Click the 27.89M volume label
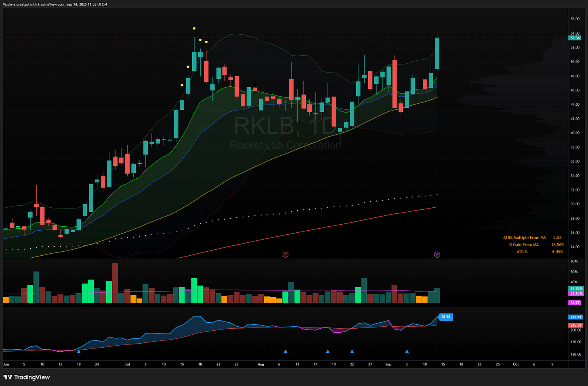The image size is (588, 386). [x=576, y=288]
